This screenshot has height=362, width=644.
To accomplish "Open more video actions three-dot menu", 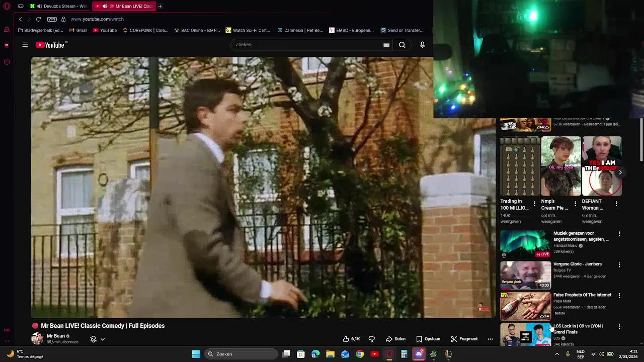I will [490, 339].
